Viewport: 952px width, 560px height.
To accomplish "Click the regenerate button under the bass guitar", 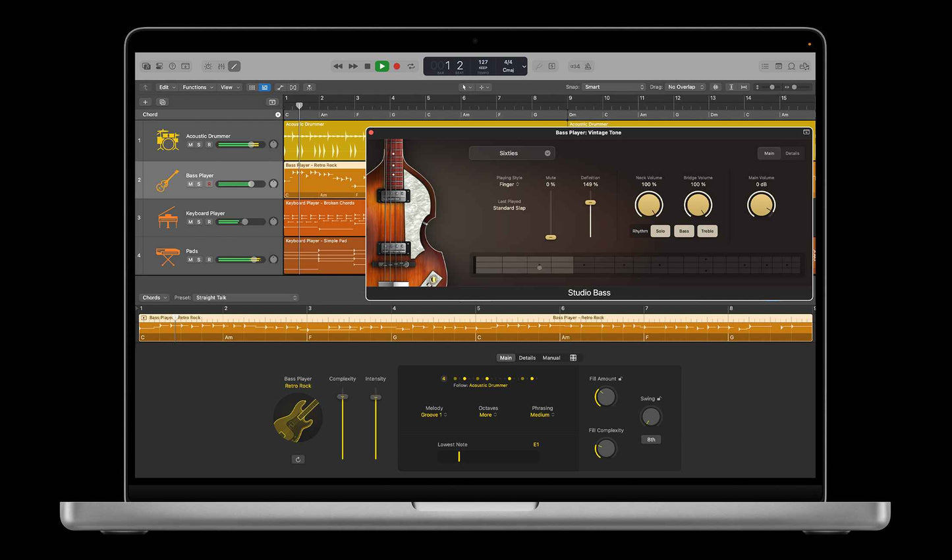I will tap(298, 459).
